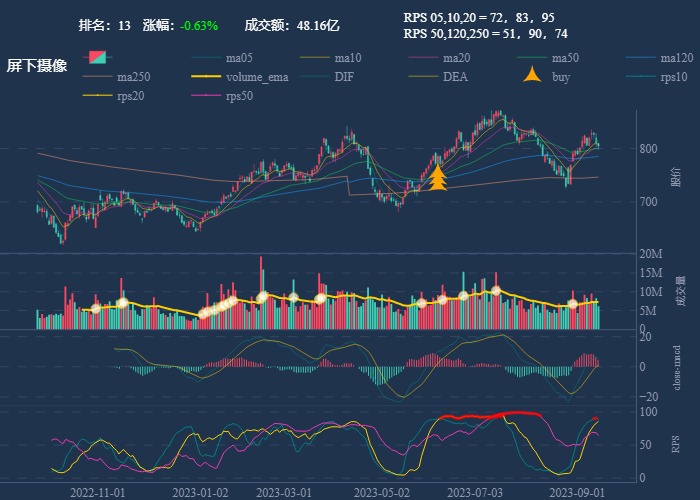The width and height of the screenshot is (700, 500).
Task: Toggle the candlestick series legend icon
Action: [x=98, y=57]
